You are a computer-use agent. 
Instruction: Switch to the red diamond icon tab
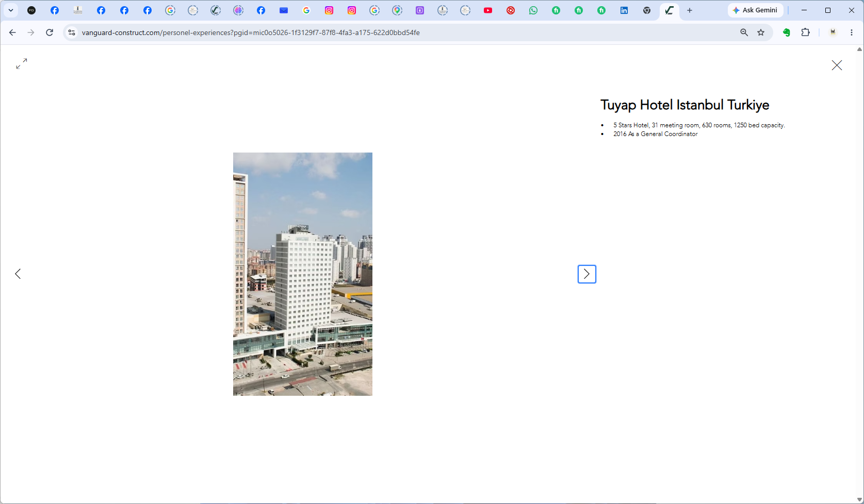tap(511, 10)
